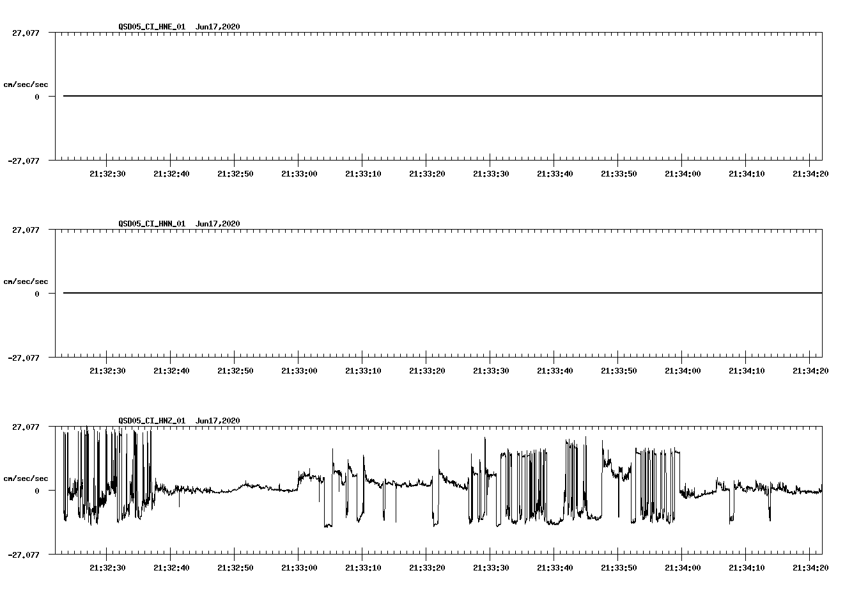Click the flat HNN trace line
868x591 pixels.
pyautogui.click(x=442, y=293)
